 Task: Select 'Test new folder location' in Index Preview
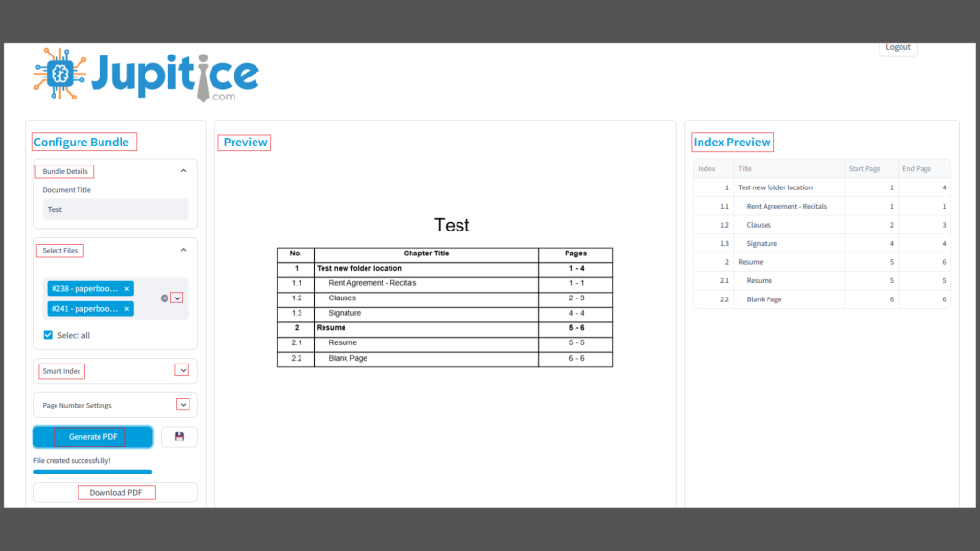[x=775, y=187]
